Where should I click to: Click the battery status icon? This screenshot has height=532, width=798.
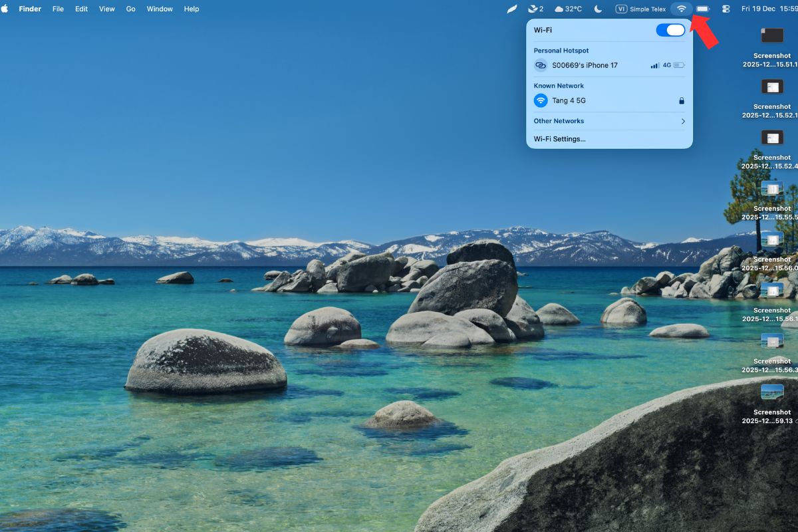703,9
